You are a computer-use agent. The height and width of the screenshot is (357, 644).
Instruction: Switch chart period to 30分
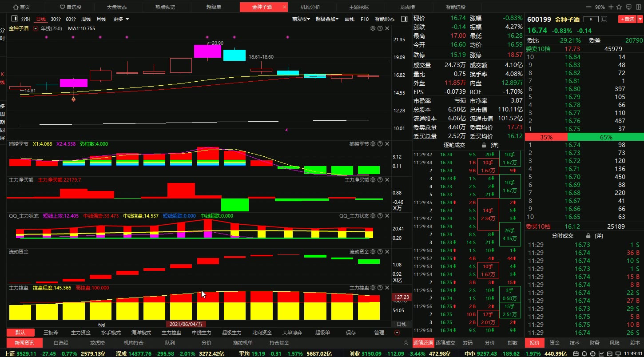56,19
